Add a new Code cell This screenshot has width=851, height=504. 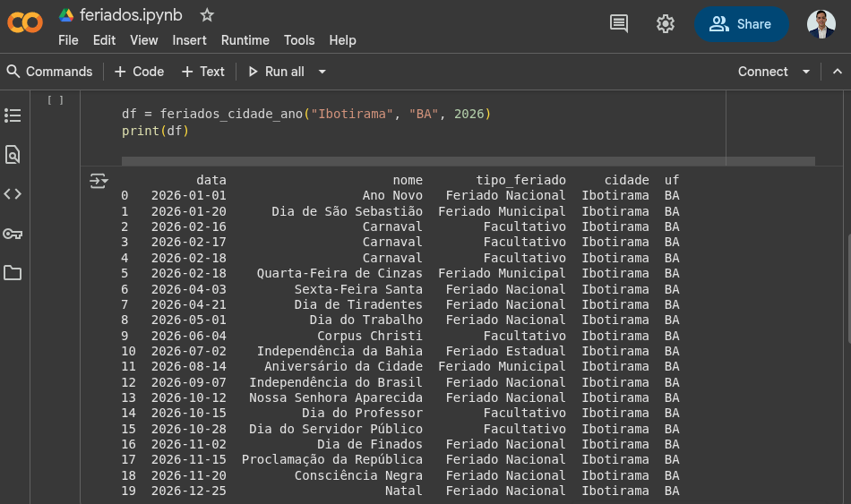click(x=140, y=72)
